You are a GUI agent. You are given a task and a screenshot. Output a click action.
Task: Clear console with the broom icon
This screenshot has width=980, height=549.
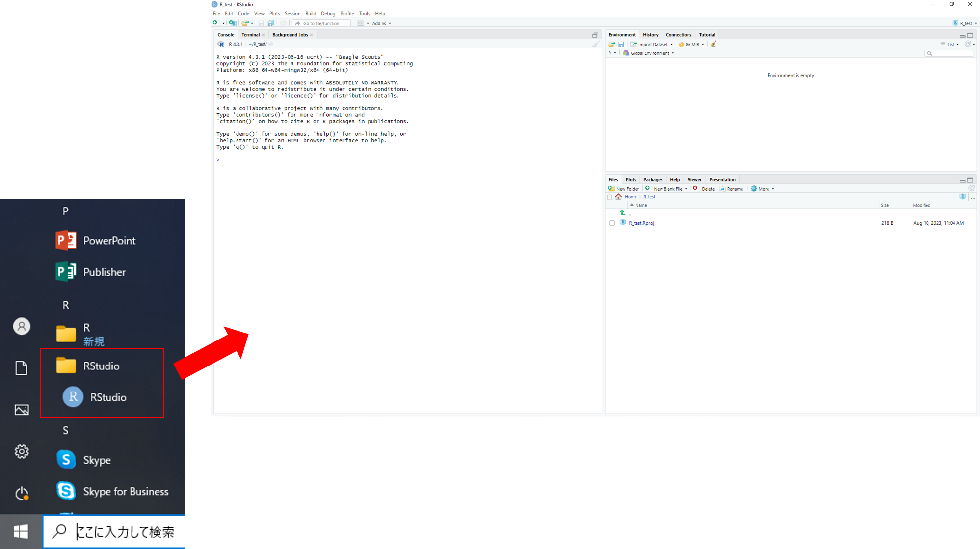click(x=596, y=44)
